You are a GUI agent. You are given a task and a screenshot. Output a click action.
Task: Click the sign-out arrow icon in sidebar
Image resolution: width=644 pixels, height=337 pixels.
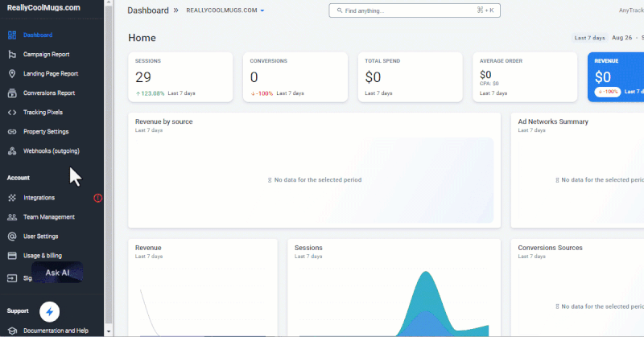(12, 278)
